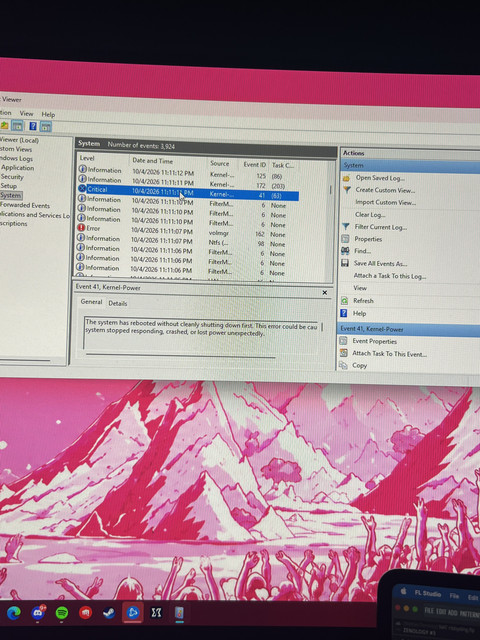Click Save All Events As disk icon

[x=345, y=263]
